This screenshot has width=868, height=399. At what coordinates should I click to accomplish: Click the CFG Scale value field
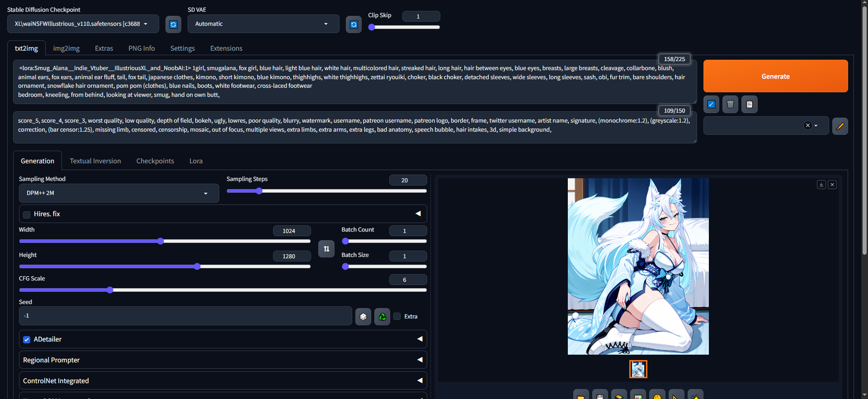[x=408, y=280]
